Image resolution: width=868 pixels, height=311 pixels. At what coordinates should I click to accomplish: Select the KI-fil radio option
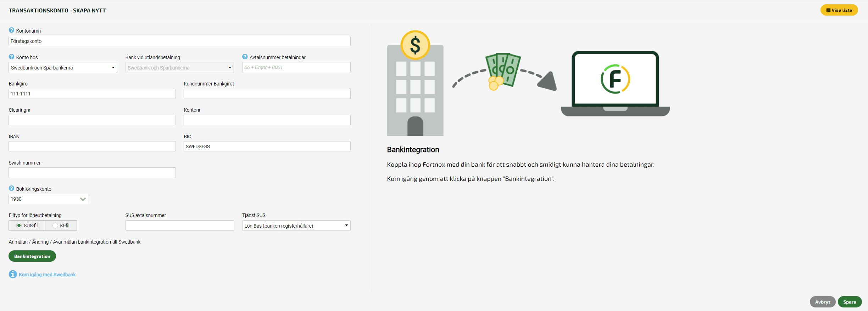point(55,226)
